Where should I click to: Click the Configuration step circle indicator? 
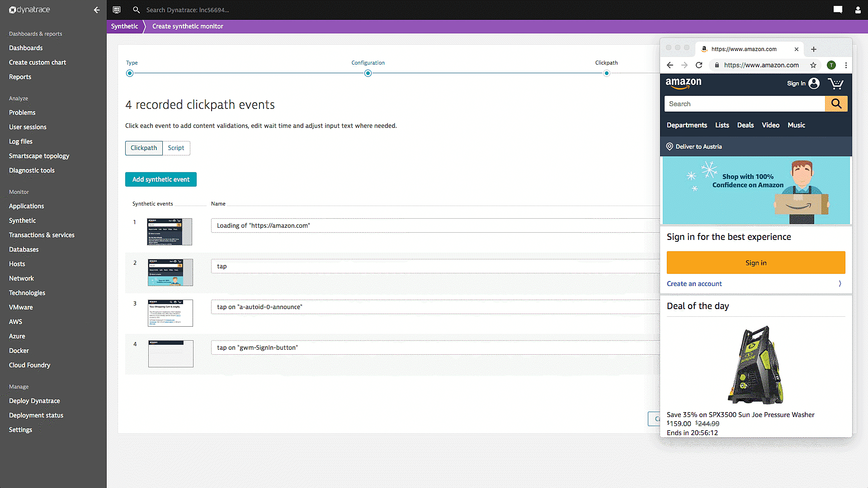[x=368, y=73]
